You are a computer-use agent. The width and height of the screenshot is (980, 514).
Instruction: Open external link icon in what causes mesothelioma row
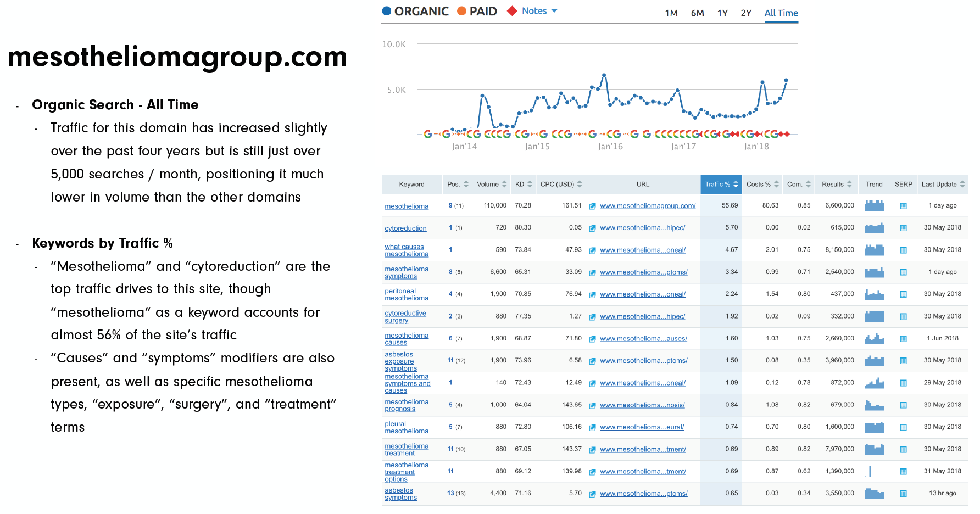pyautogui.click(x=593, y=250)
